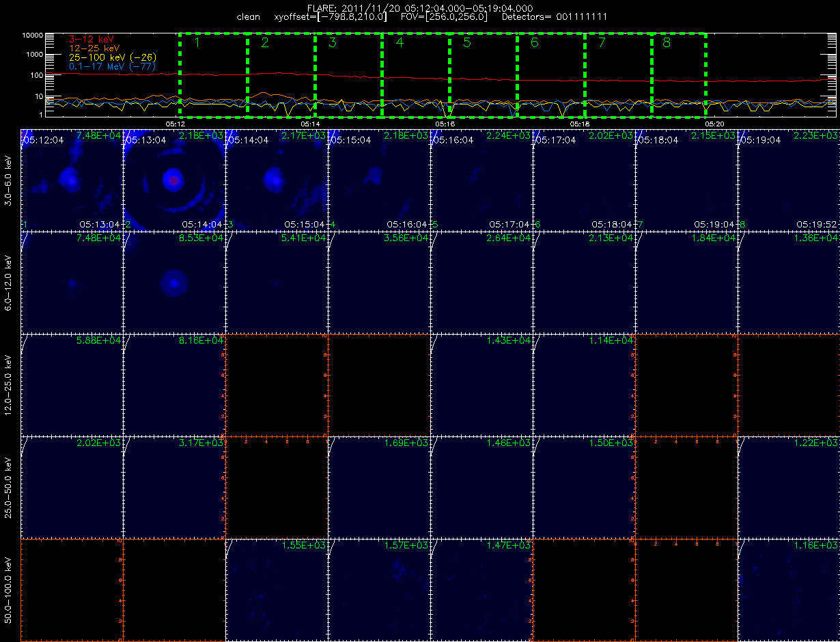Open the 50-100 keV image labeled 1.57E+03
The height and width of the screenshot is (642, 840).
379,589
